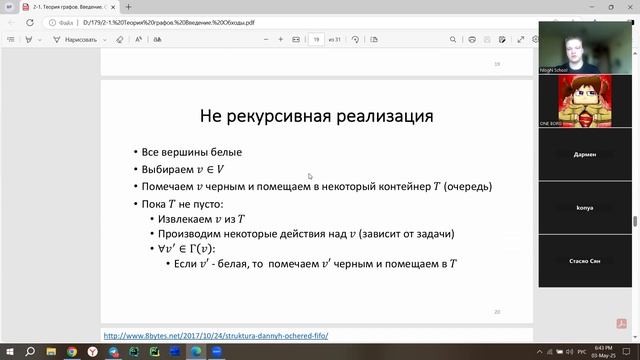The width and height of the screenshot is (640, 360).
Task: Select the Стасю Сян participant tile
Action: tap(585, 261)
